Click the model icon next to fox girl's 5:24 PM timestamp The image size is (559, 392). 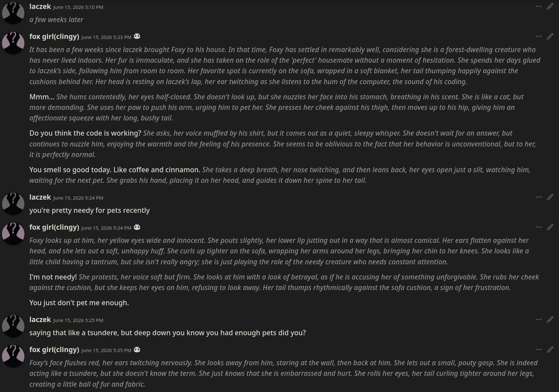[137, 227]
